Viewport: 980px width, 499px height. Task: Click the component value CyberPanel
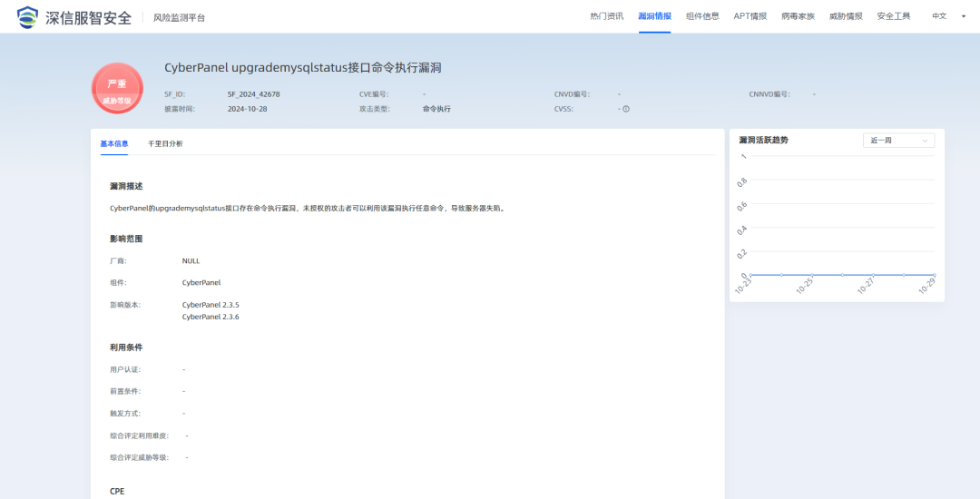click(201, 282)
